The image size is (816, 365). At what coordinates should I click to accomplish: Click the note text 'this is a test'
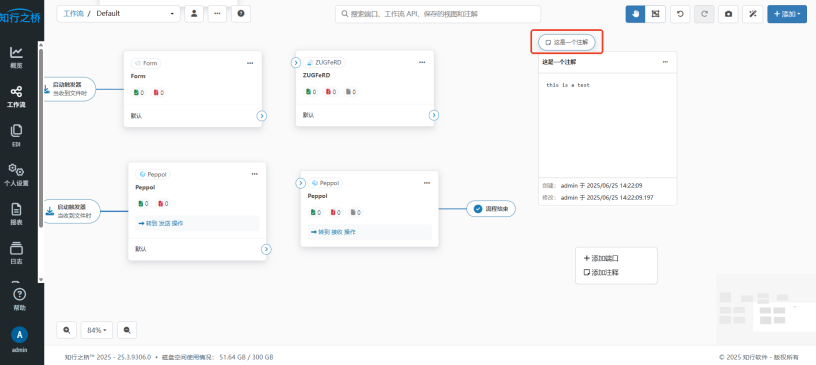pyautogui.click(x=568, y=85)
